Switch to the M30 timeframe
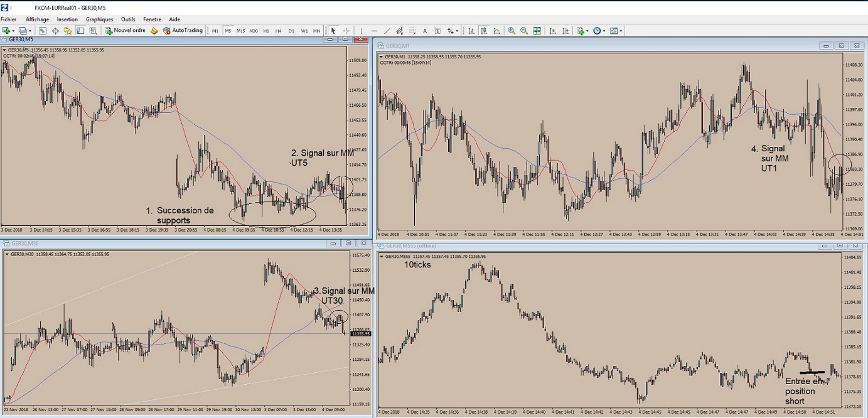The height and width of the screenshot is (418, 868). (254, 31)
